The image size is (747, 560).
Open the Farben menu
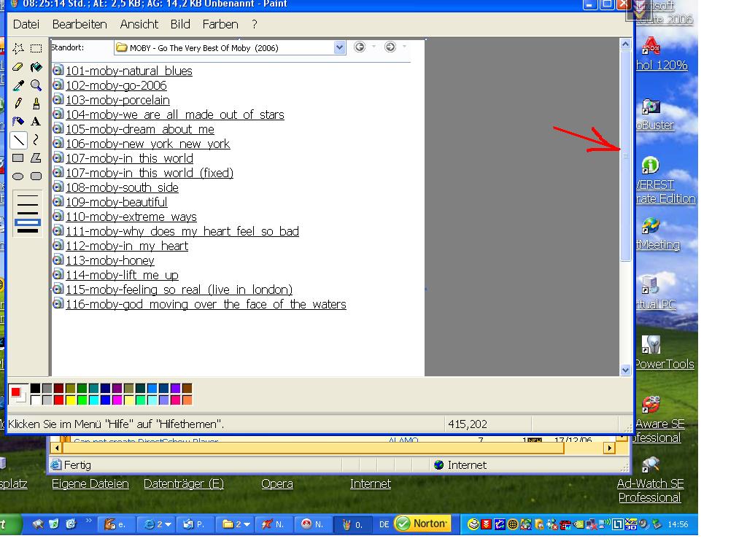click(x=220, y=24)
